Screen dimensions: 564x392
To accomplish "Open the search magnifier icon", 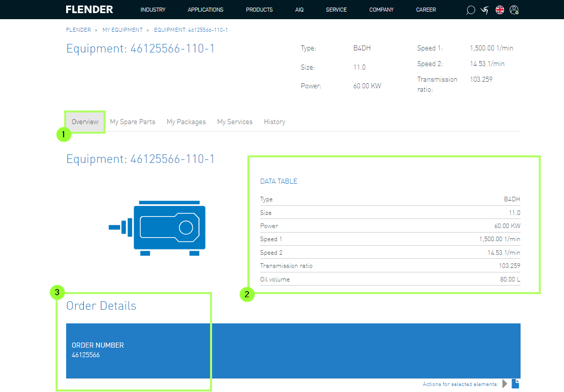I will 471,10.
